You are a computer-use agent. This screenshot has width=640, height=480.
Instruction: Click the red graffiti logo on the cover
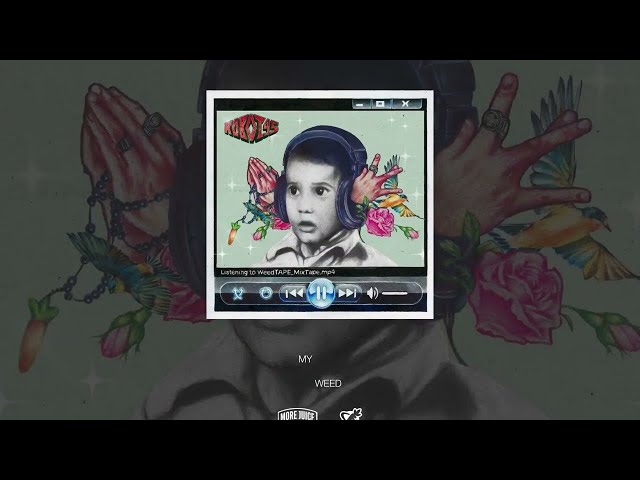click(251, 129)
